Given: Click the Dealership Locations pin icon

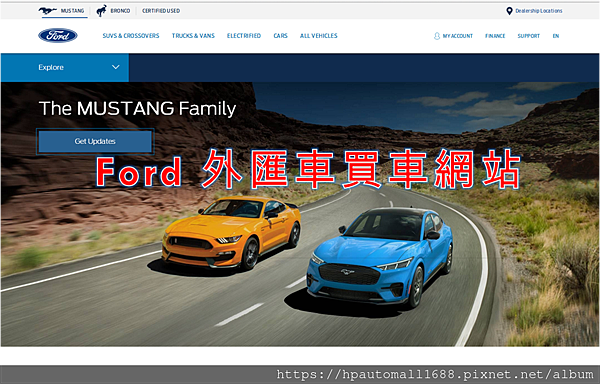Looking at the screenshot, I should (x=509, y=11).
